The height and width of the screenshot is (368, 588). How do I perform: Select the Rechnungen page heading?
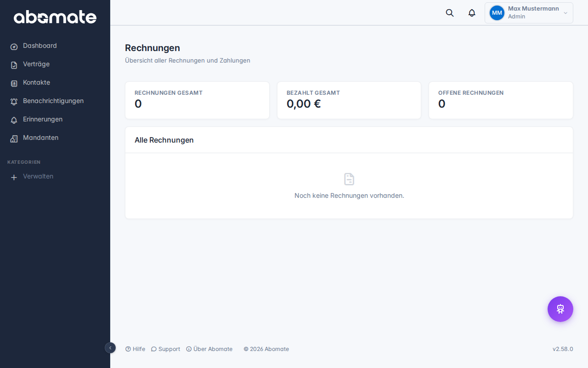point(152,48)
